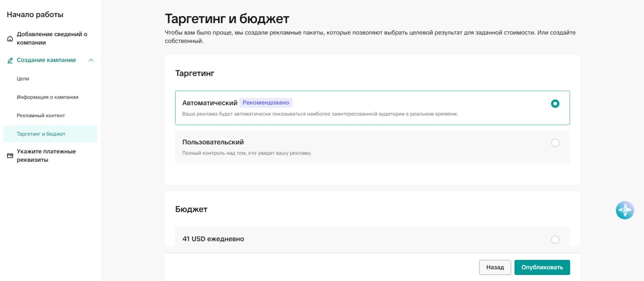Image resolution: width=644 pixels, height=281 pixels.
Task: Click the Начало работы sidebar heading
Action: click(x=35, y=15)
